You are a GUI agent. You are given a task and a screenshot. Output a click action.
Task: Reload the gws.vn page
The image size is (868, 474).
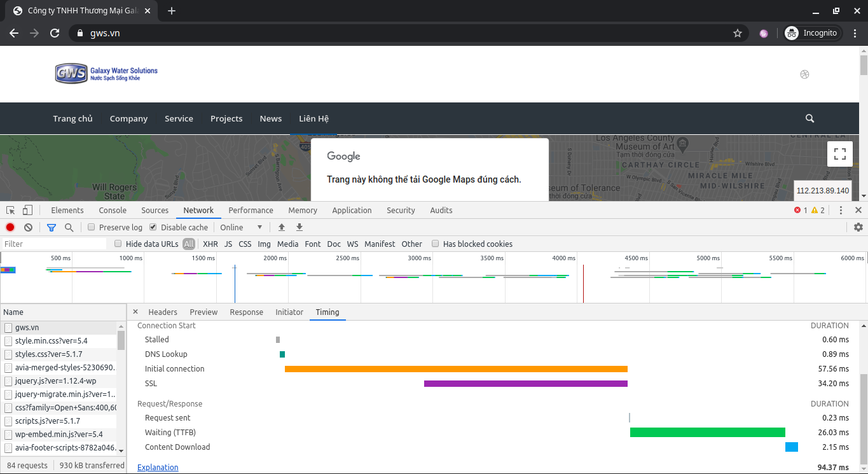[x=55, y=33]
